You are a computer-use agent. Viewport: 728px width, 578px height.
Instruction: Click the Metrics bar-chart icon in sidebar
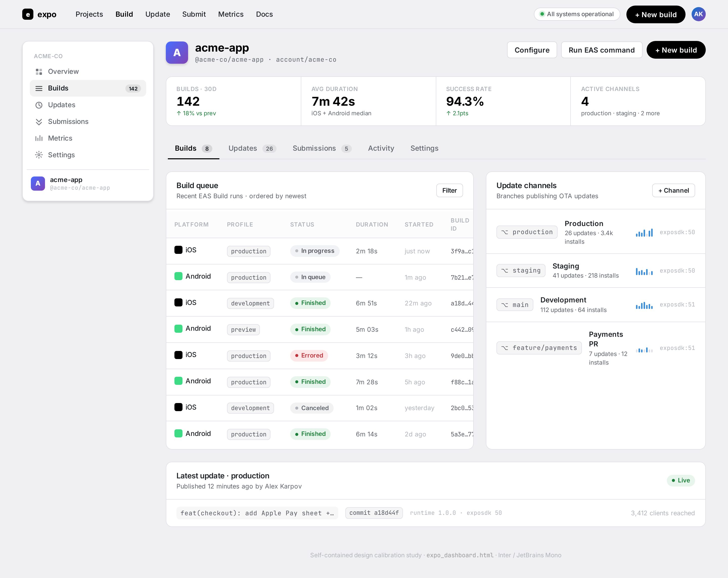[39, 138]
